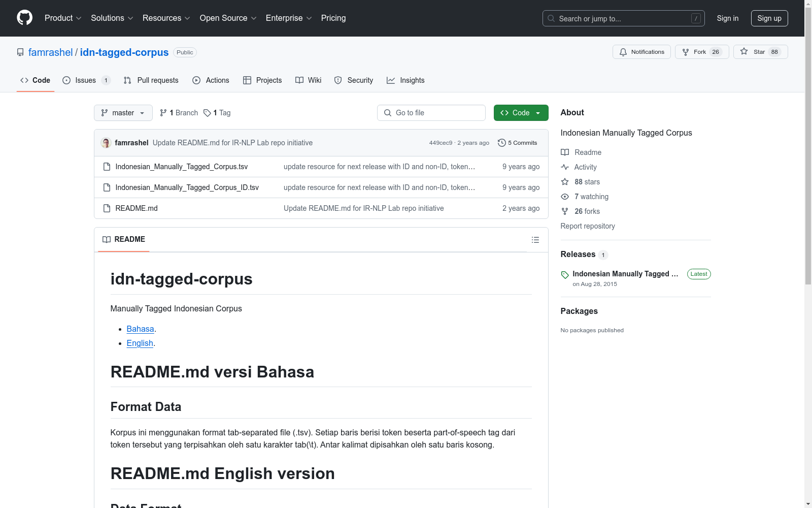Open the famrashel owner link
This screenshot has height=508, width=812.
51,52
